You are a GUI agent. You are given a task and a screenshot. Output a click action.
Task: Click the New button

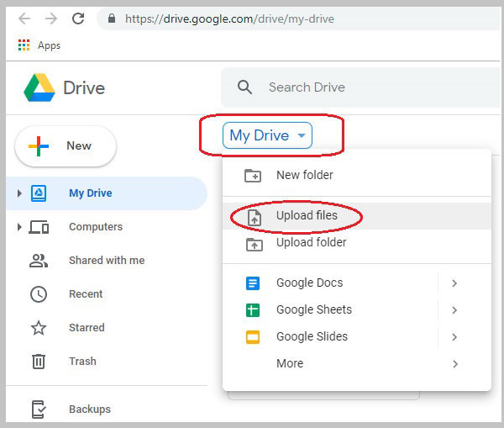[x=66, y=146]
